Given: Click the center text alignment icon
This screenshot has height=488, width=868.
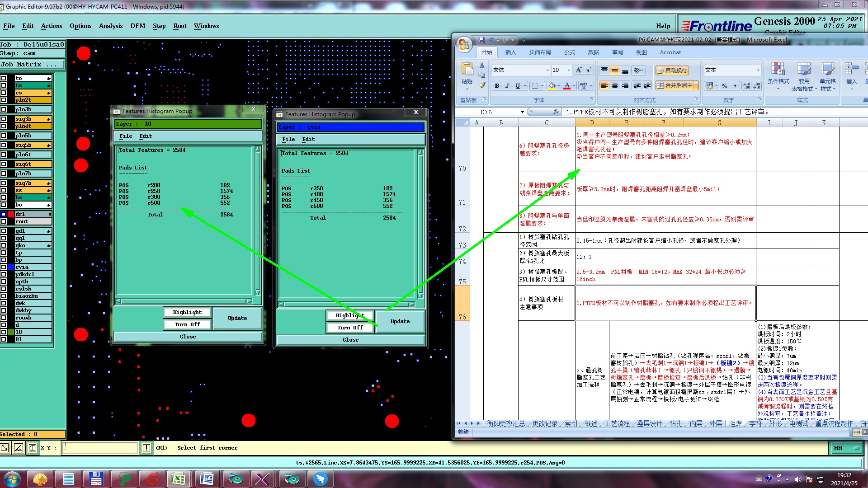Looking at the screenshot, I should point(615,85).
